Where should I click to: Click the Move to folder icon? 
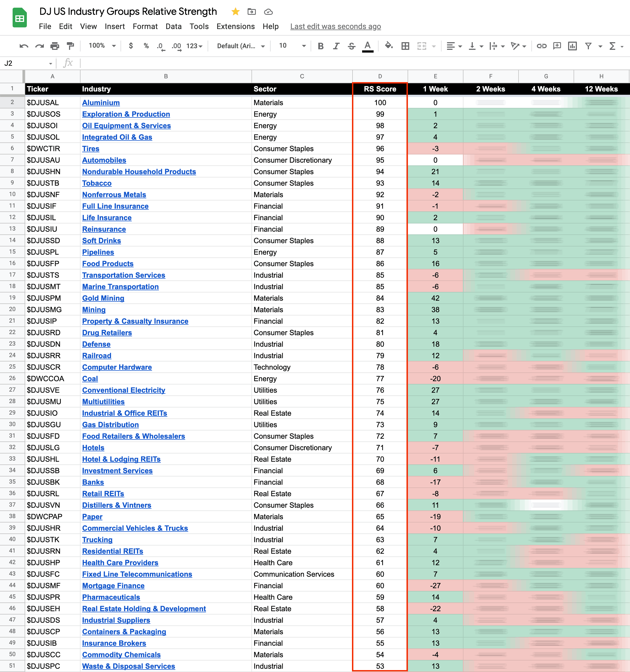(252, 12)
